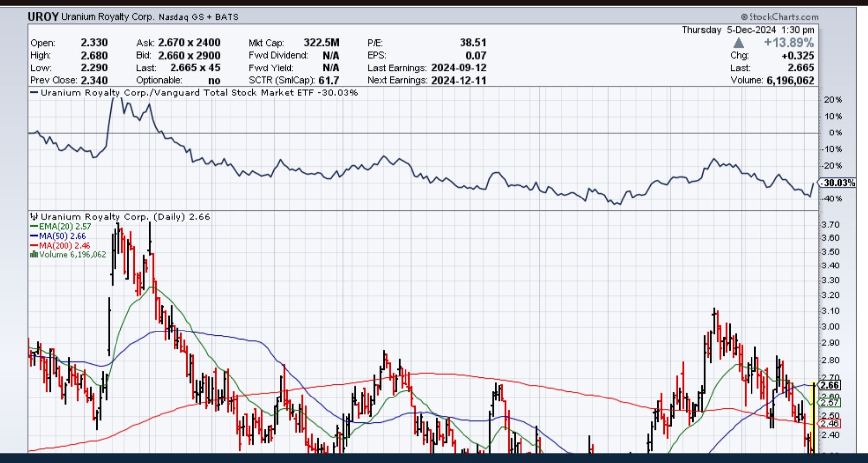
Task: Click the +13.89% percent change
Action: 789,42
